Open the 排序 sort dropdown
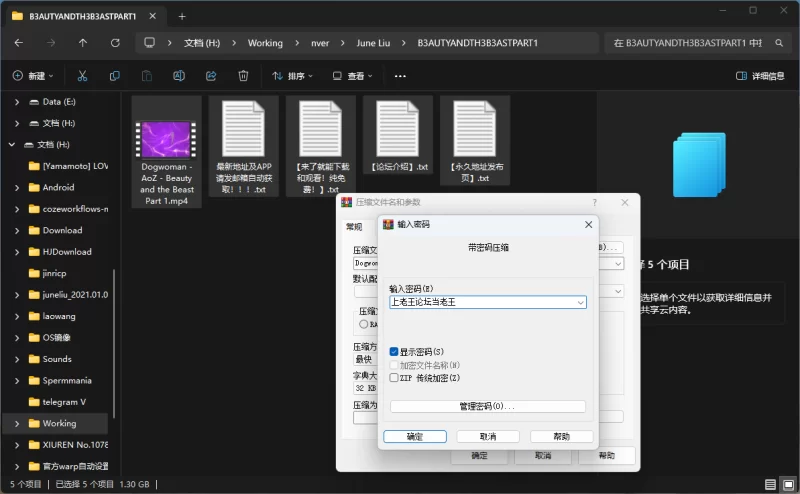The height and width of the screenshot is (494, 800). point(292,76)
